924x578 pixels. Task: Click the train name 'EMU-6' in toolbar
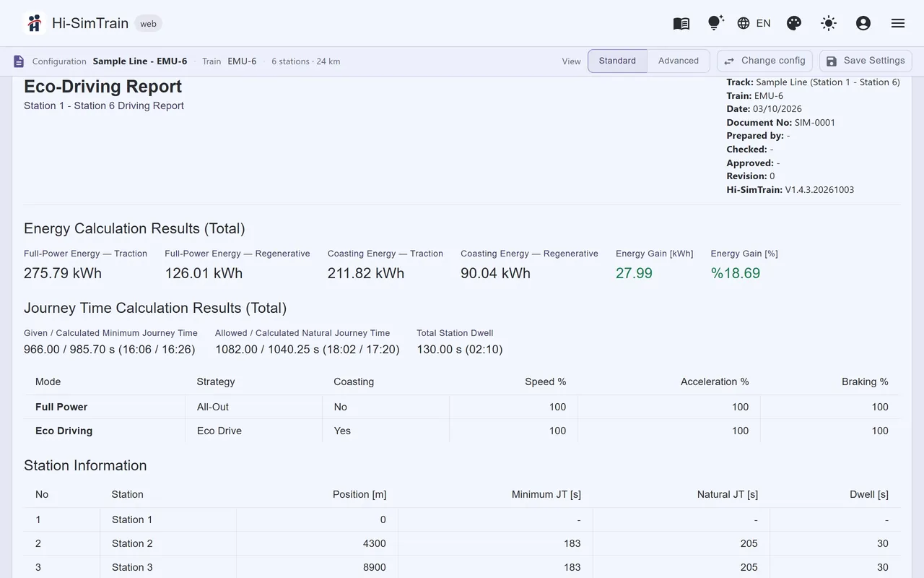tap(242, 61)
